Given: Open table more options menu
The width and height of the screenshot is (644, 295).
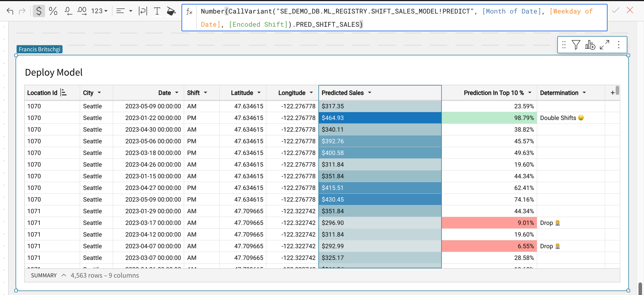Looking at the screenshot, I should pos(619,45).
